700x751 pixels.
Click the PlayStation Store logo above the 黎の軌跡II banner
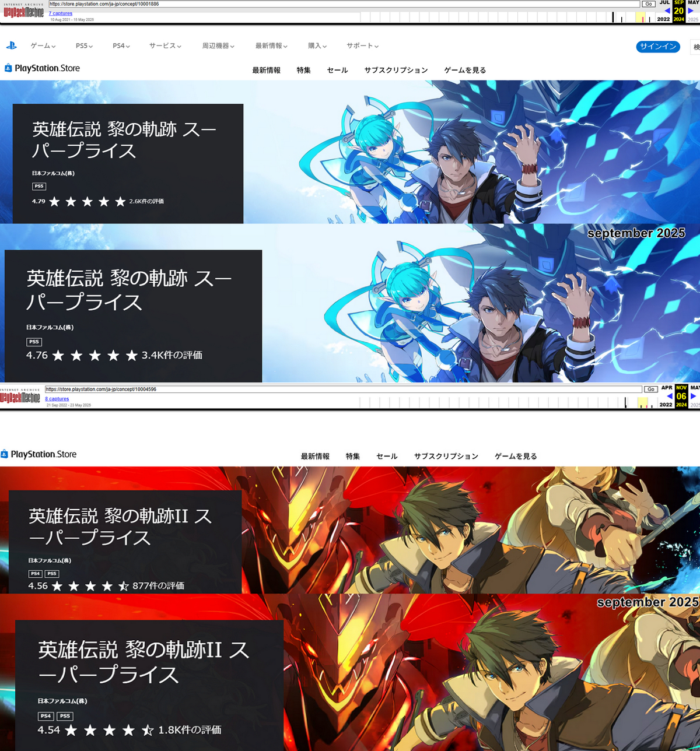pyautogui.click(x=38, y=454)
